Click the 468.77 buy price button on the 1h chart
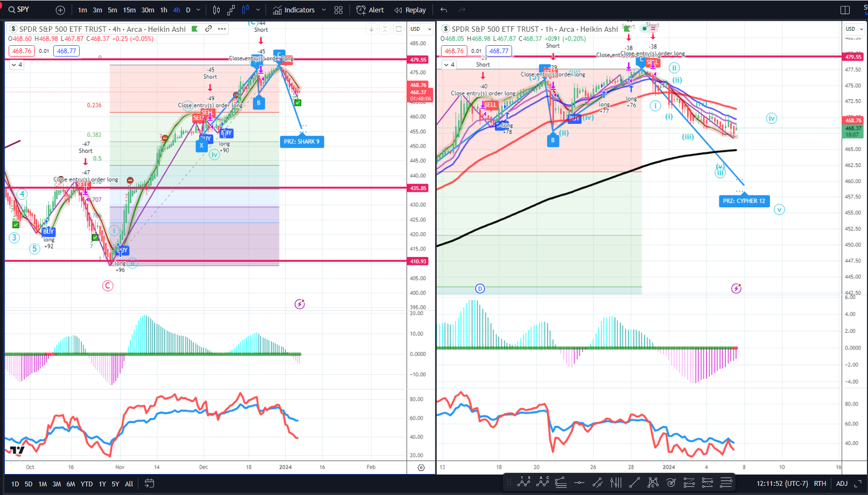Viewport: 868px width, 495px height. click(x=499, y=51)
